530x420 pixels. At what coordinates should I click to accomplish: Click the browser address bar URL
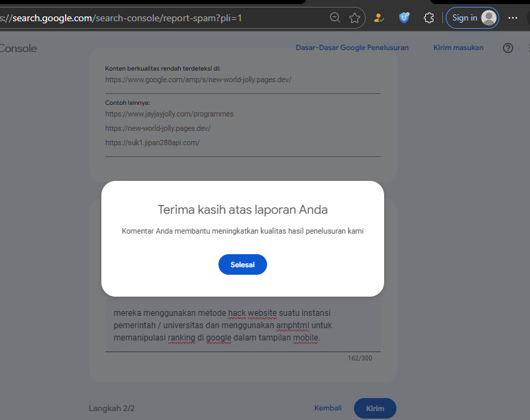(x=121, y=18)
